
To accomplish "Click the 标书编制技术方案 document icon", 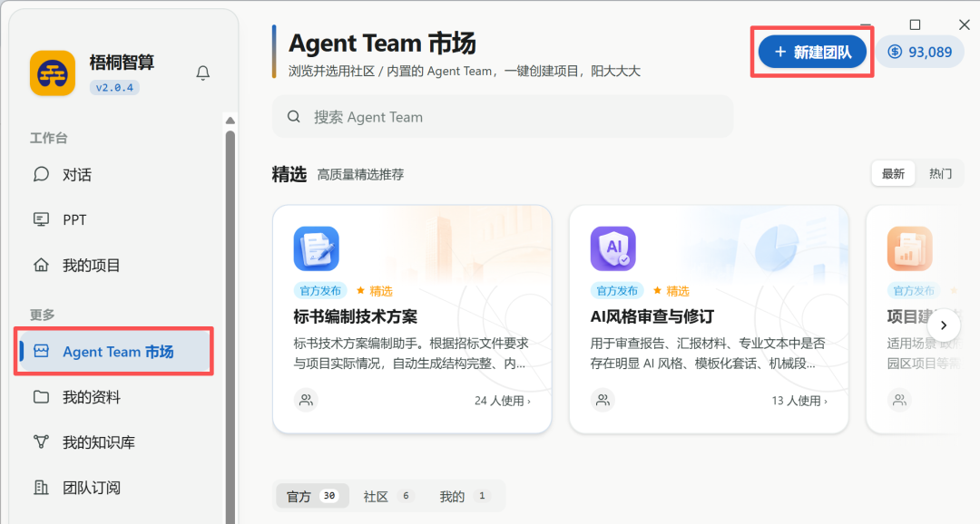I will pyautogui.click(x=317, y=248).
